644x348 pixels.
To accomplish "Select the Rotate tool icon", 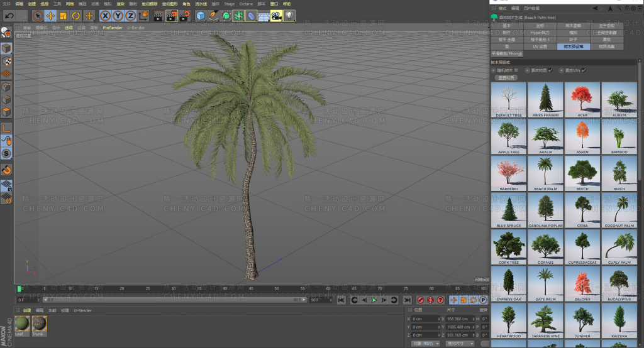I will (x=76, y=16).
